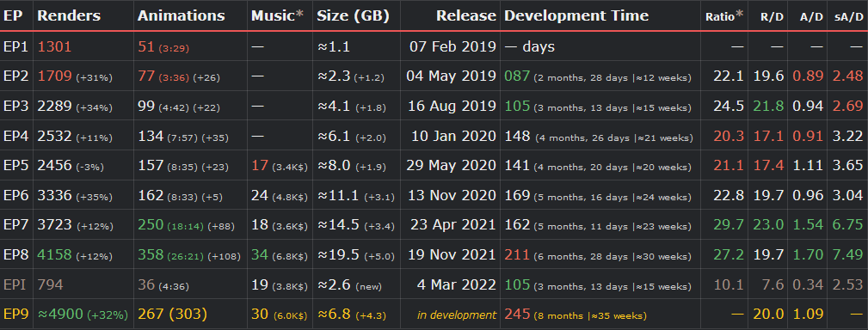Click the 29 May 2020 release date
868x330 pixels.
click(451, 165)
